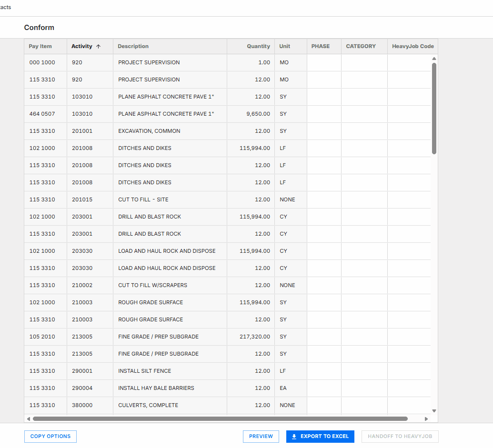
Task: Click the up arrow on the vertical scrollbar
Action: click(433, 59)
